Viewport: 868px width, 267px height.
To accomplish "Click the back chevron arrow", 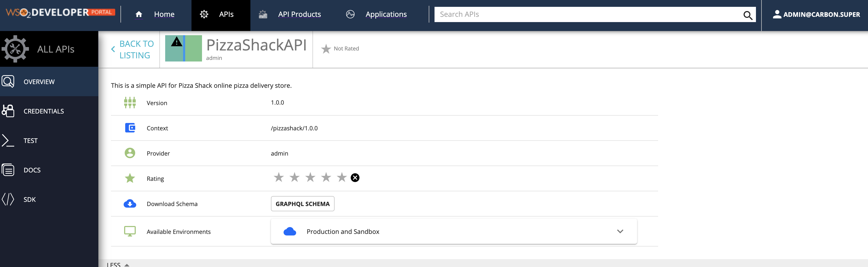I will 113,49.
